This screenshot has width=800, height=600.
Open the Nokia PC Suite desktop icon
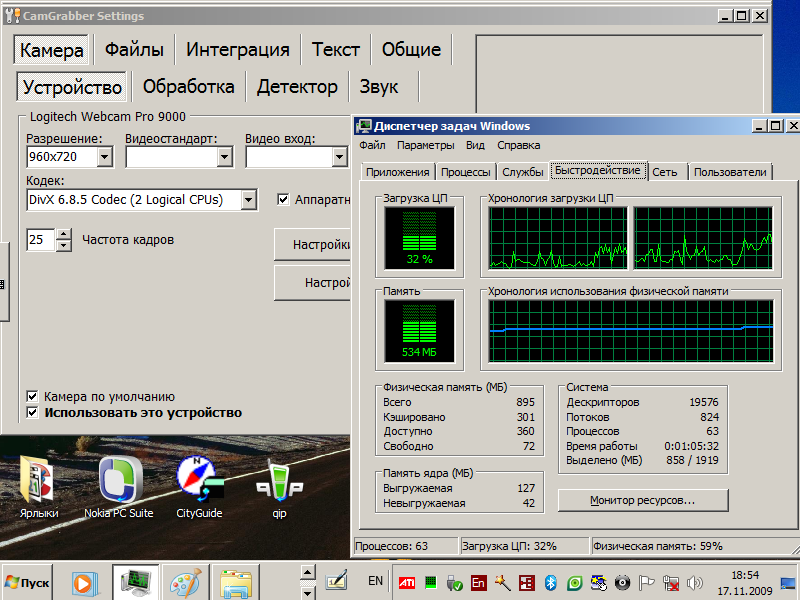point(119,481)
